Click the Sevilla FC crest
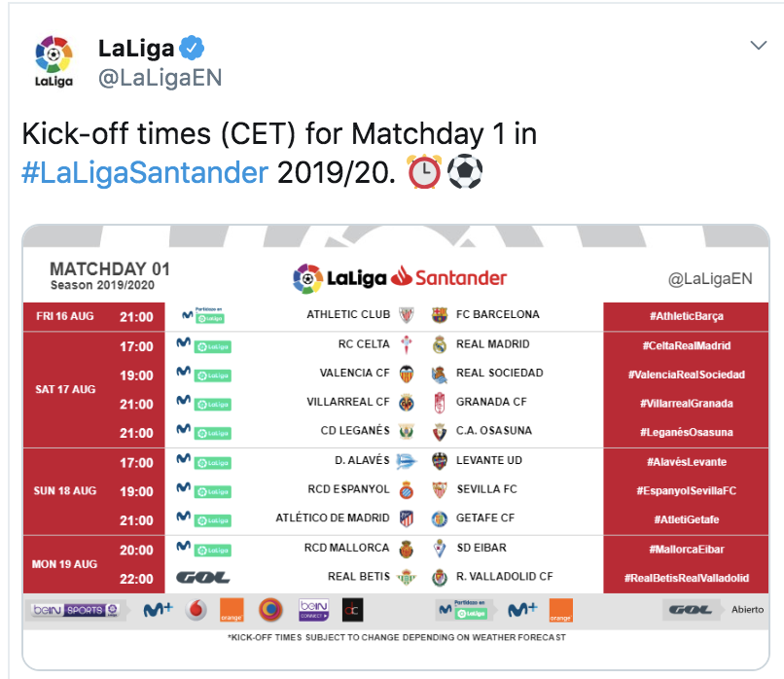This screenshot has height=679, width=784. [x=439, y=489]
